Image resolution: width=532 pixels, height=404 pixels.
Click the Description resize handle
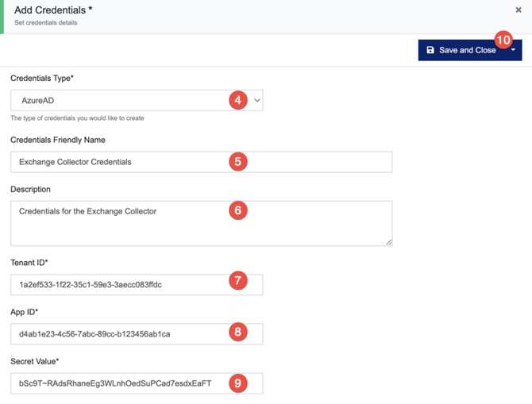389,242
